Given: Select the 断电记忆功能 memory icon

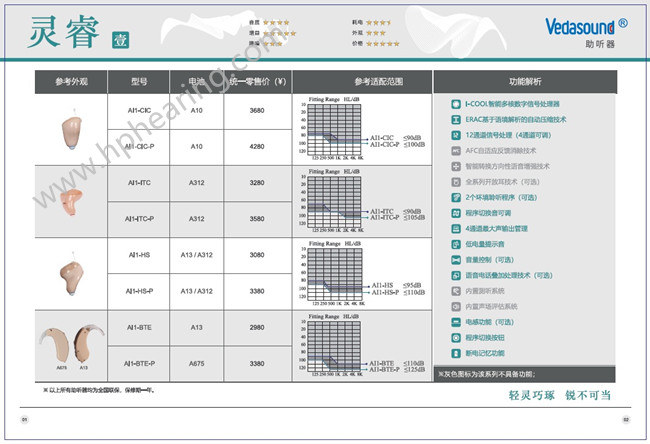Looking at the screenshot, I should (456, 354).
